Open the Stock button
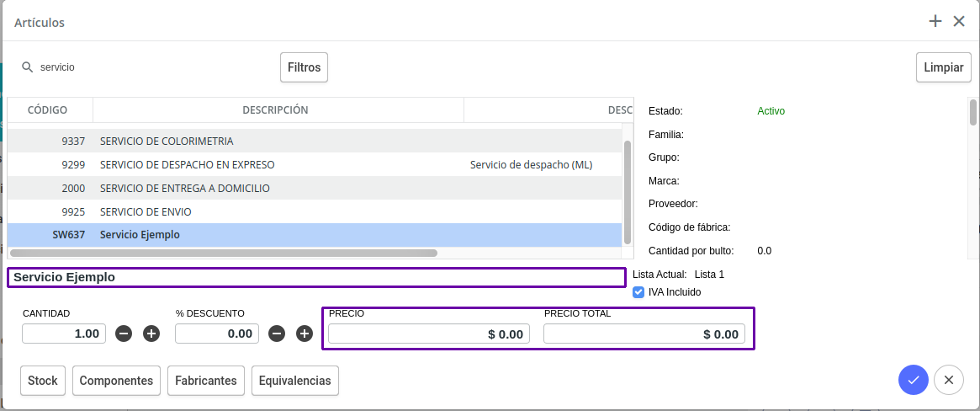 pos(43,381)
